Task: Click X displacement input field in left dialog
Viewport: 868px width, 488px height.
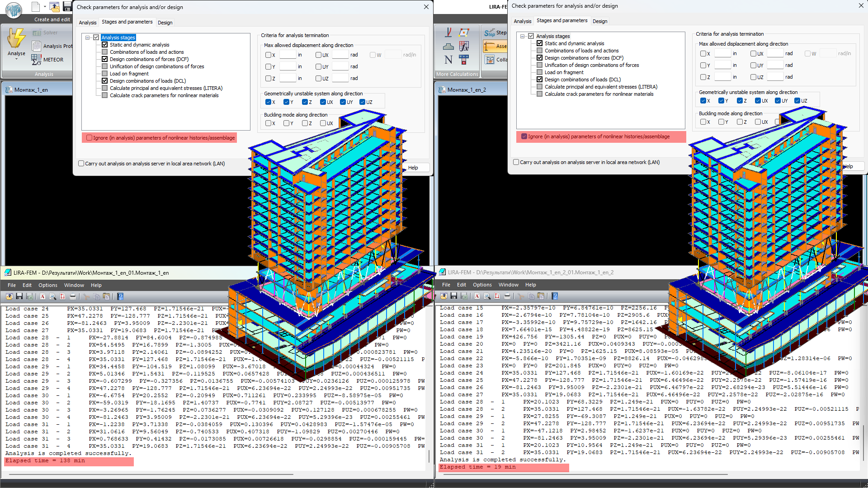Action: point(288,55)
